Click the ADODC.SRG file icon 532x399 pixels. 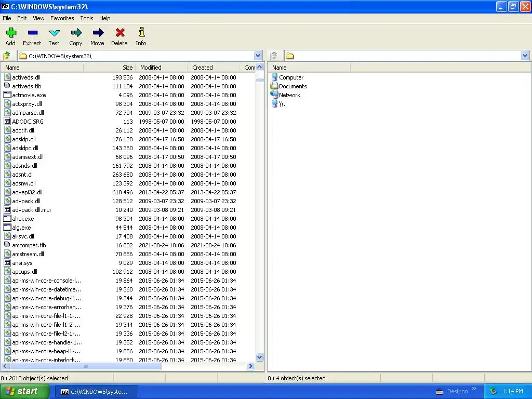click(x=7, y=122)
